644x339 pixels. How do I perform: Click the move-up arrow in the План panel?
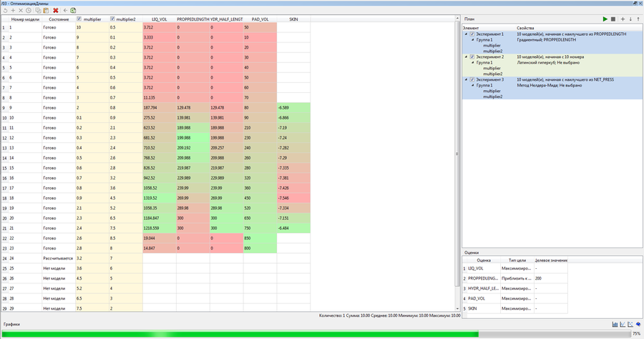click(638, 19)
